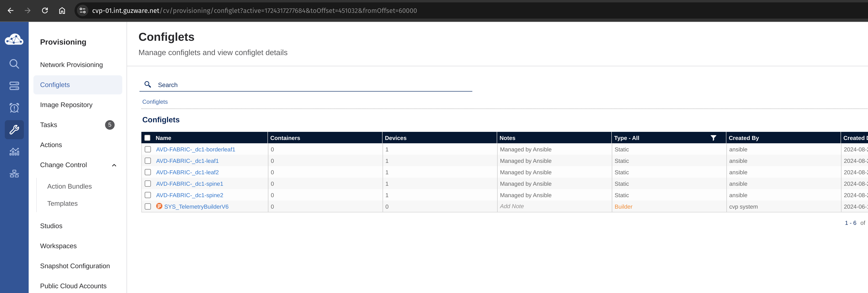868x293 pixels.
Task: Check the AVD-FABRIC-_dc1-leaf1 row checkbox
Action: [x=148, y=161]
